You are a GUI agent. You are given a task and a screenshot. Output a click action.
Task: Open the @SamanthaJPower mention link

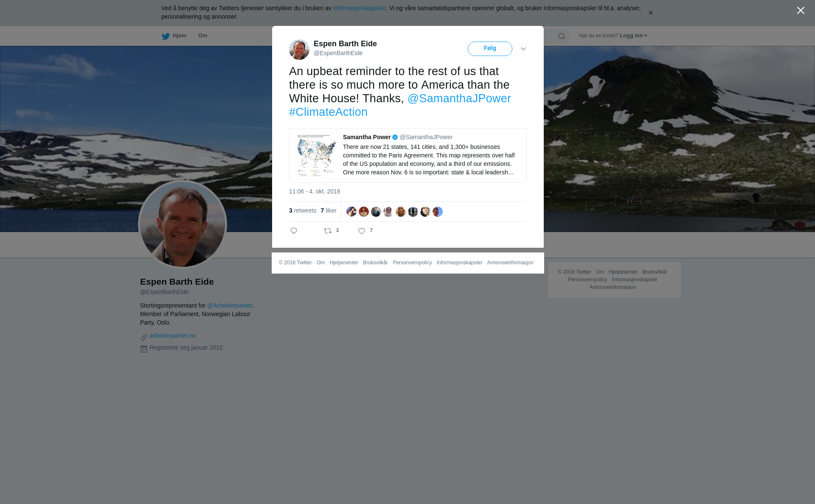pos(459,98)
